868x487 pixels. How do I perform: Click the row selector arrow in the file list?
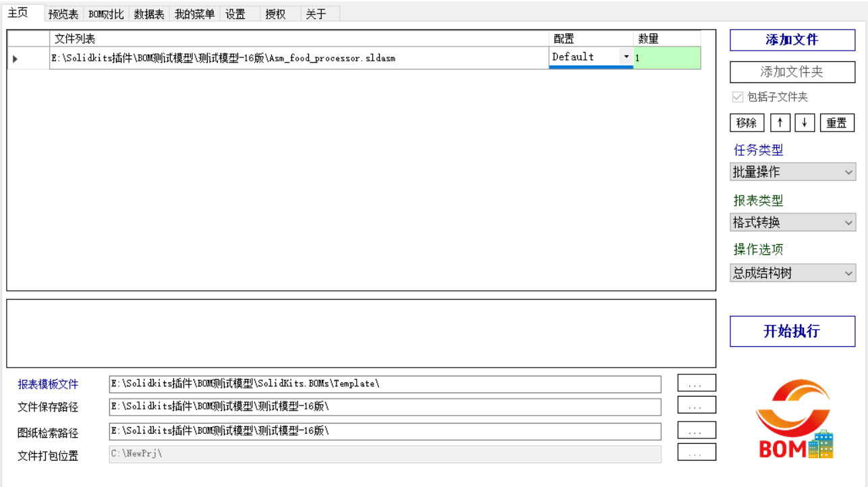14,58
